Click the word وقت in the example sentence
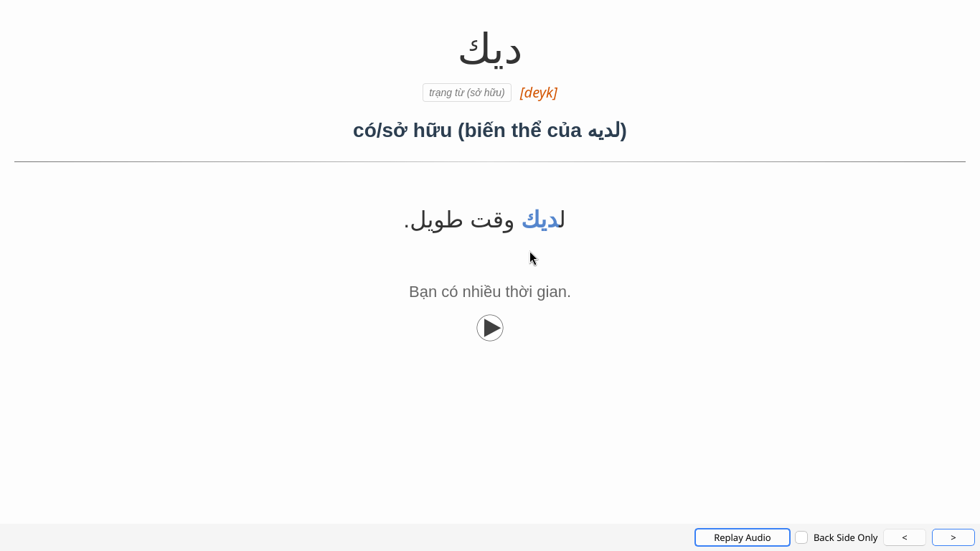This screenshot has height=551, width=980. (492, 220)
